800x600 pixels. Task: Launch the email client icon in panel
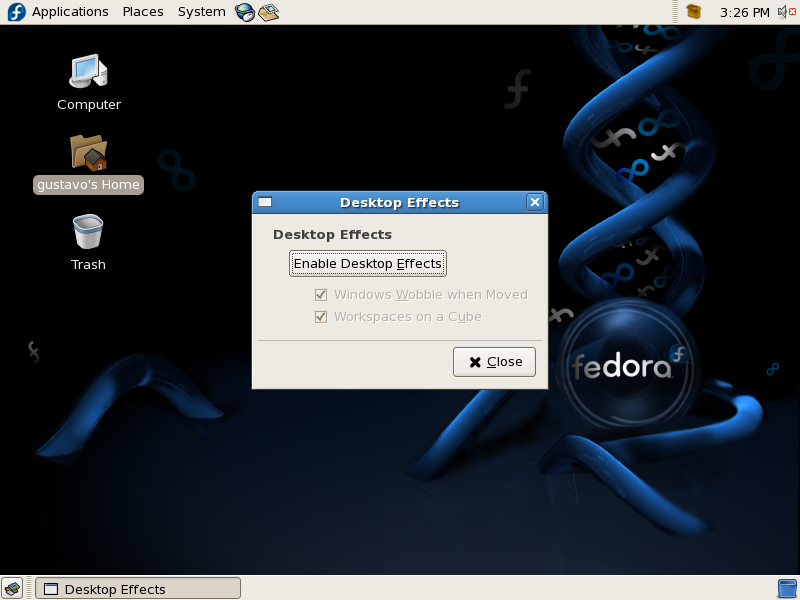pos(268,12)
